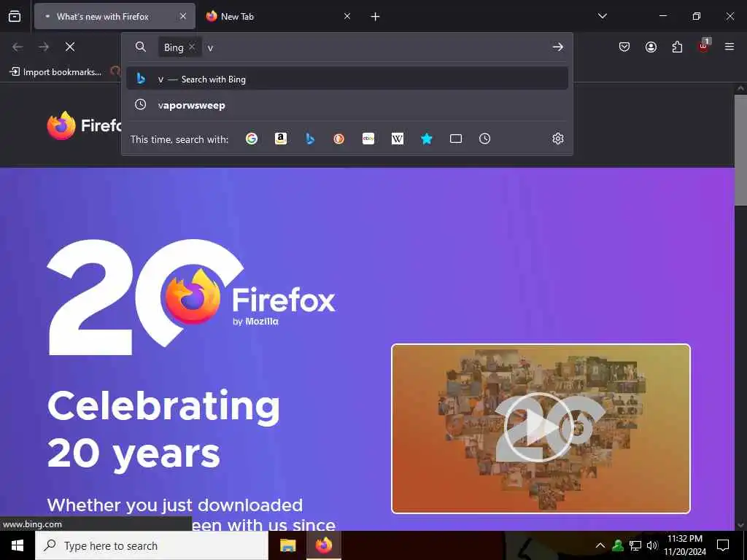747x560 pixels.
Task: Search bookmarks via star icon
Action: point(426,139)
